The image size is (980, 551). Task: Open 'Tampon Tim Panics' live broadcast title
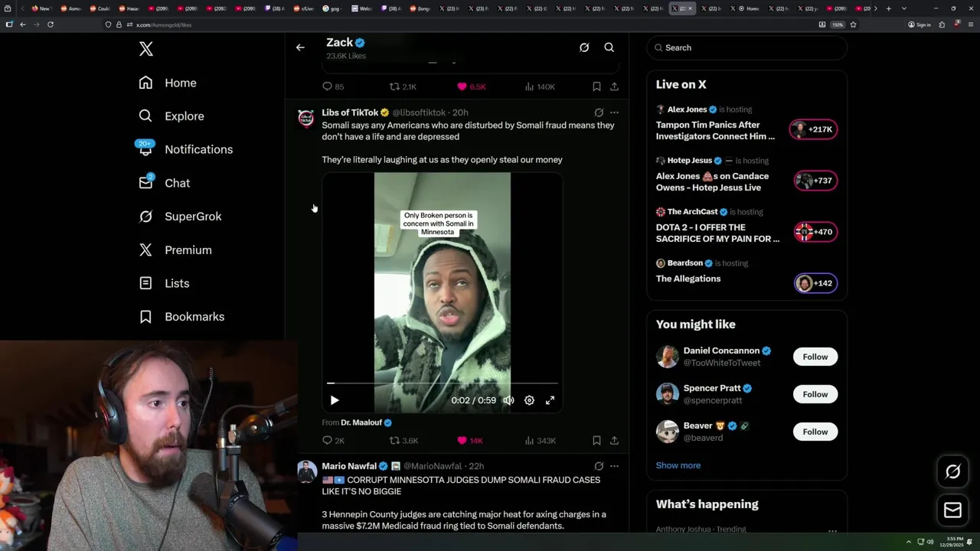coord(715,130)
